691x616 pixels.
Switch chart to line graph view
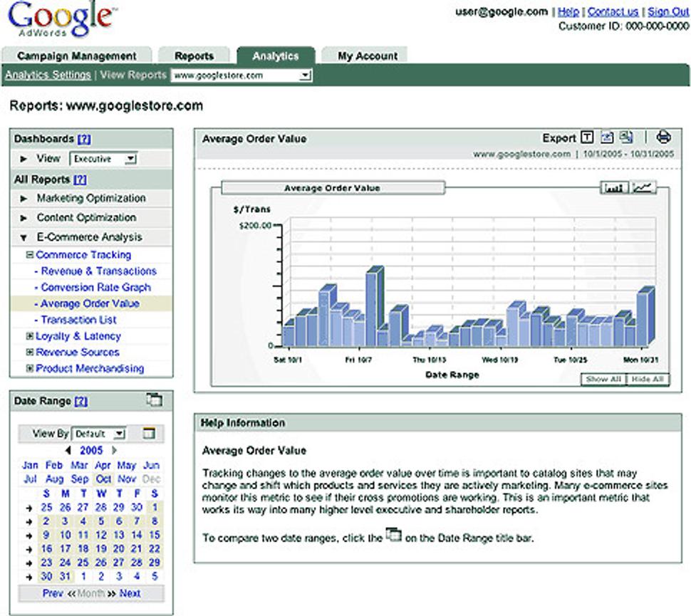[x=643, y=188]
